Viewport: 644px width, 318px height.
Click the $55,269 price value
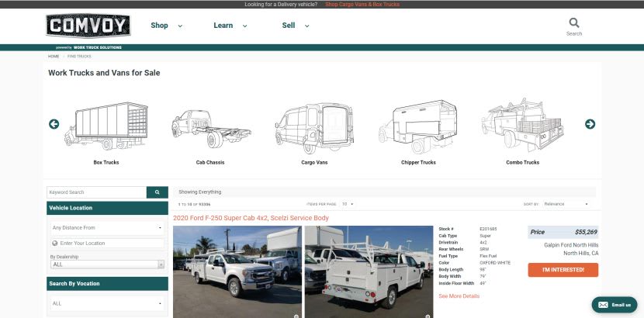pyautogui.click(x=586, y=232)
